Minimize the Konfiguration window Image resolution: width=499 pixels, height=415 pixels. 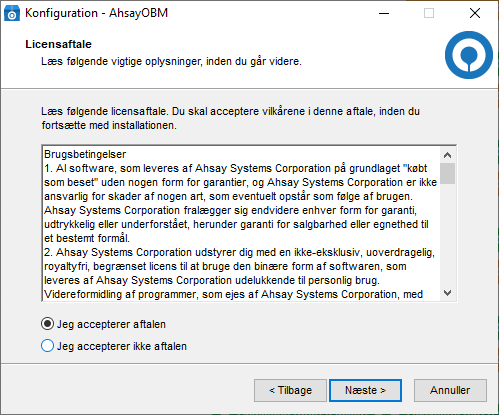[384, 13]
